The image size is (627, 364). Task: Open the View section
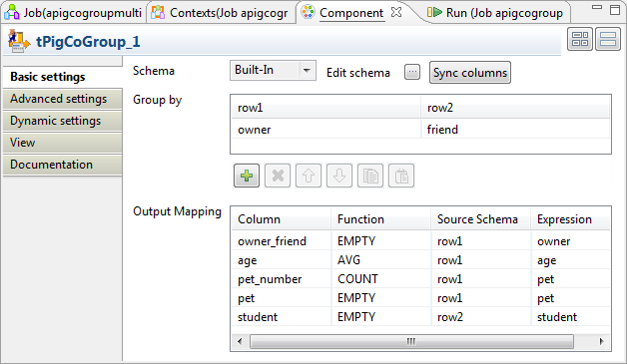(x=62, y=143)
